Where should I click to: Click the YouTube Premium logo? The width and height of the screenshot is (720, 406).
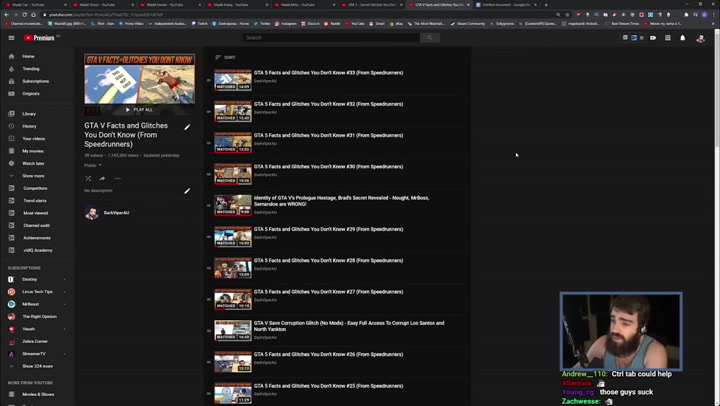pyautogui.click(x=39, y=38)
